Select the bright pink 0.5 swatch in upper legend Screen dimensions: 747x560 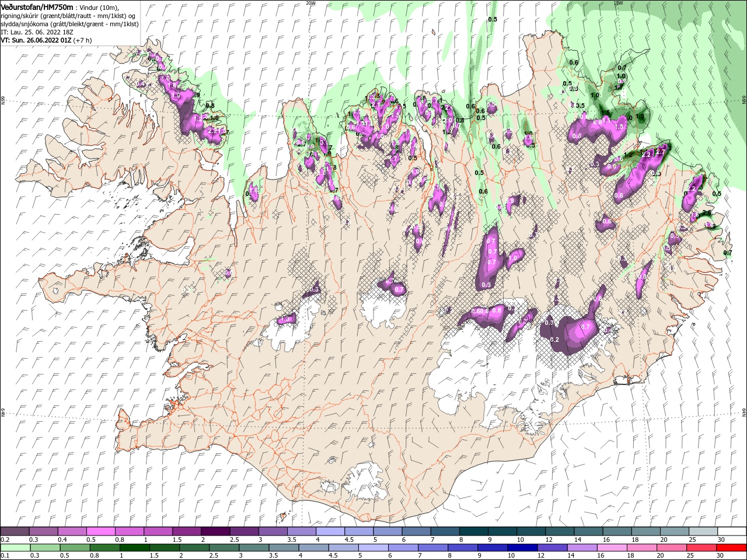point(101,531)
